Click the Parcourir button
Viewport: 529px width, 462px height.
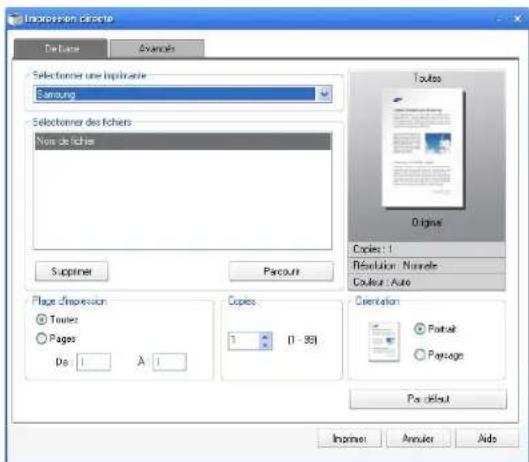tap(281, 271)
